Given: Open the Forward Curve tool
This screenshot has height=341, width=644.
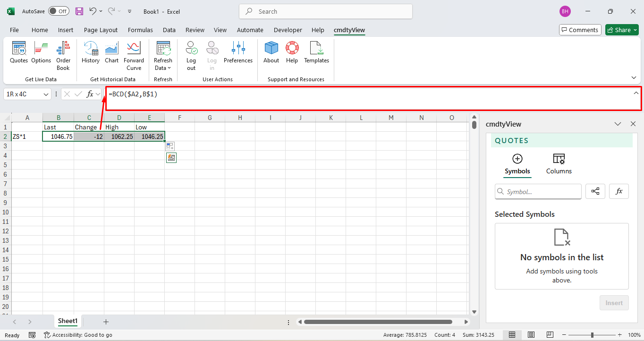Looking at the screenshot, I should 134,56.
